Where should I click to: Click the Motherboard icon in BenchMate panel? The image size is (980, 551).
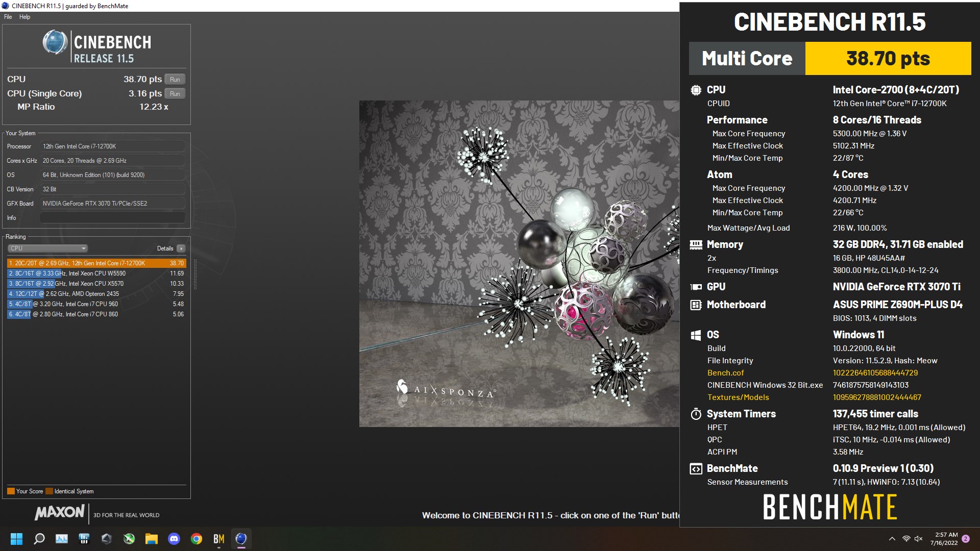click(x=696, y=305)
